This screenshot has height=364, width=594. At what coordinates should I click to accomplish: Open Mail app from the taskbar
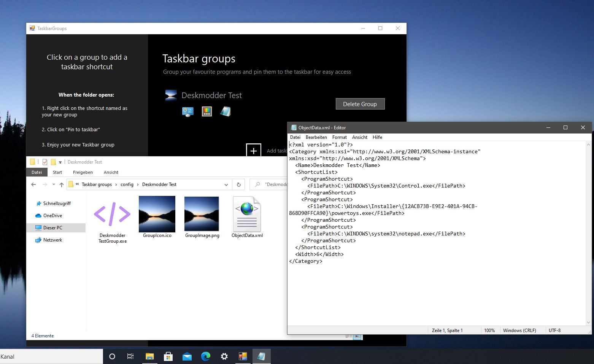187,356
